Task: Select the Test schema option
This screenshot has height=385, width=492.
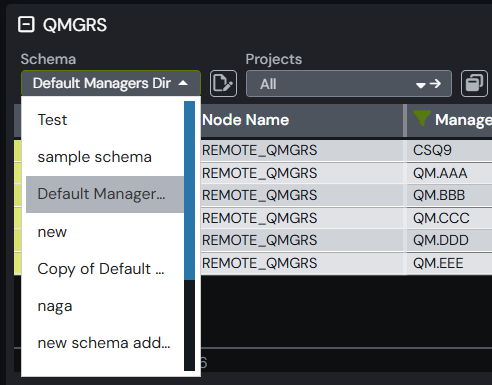Action: point(105,120)
